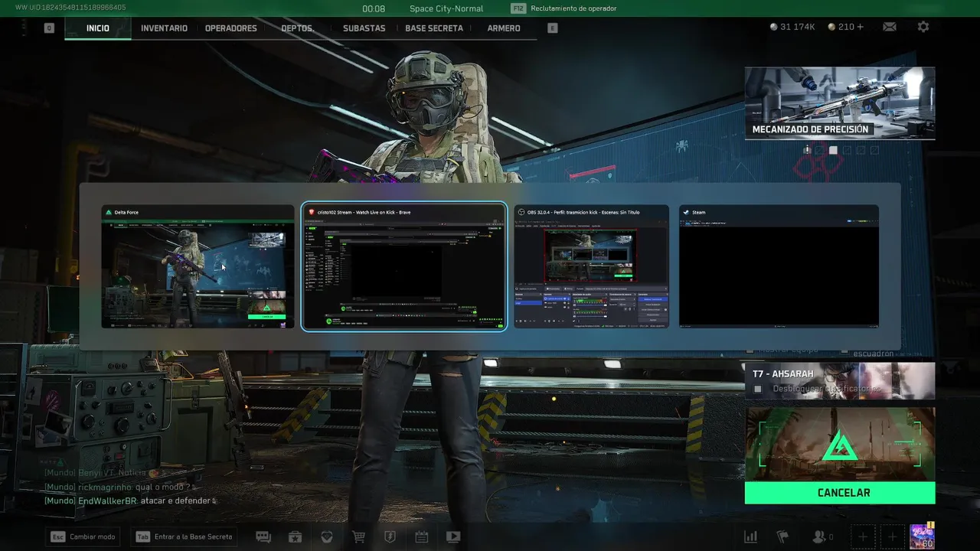Image resolution: width=980 pixels, height=551 pixels.
Task: Select the last banner pagination dot
Action: (875, 150)
